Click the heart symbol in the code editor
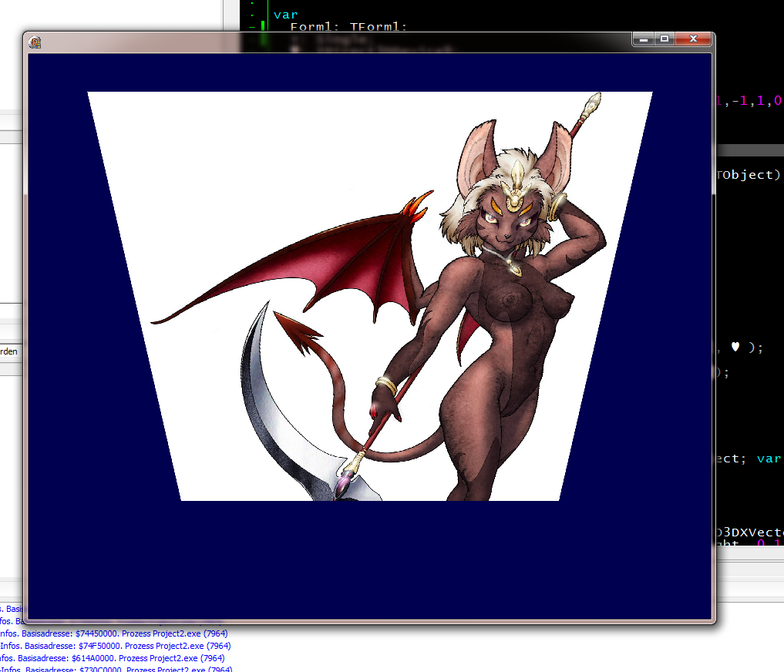 tap(735, 347)
